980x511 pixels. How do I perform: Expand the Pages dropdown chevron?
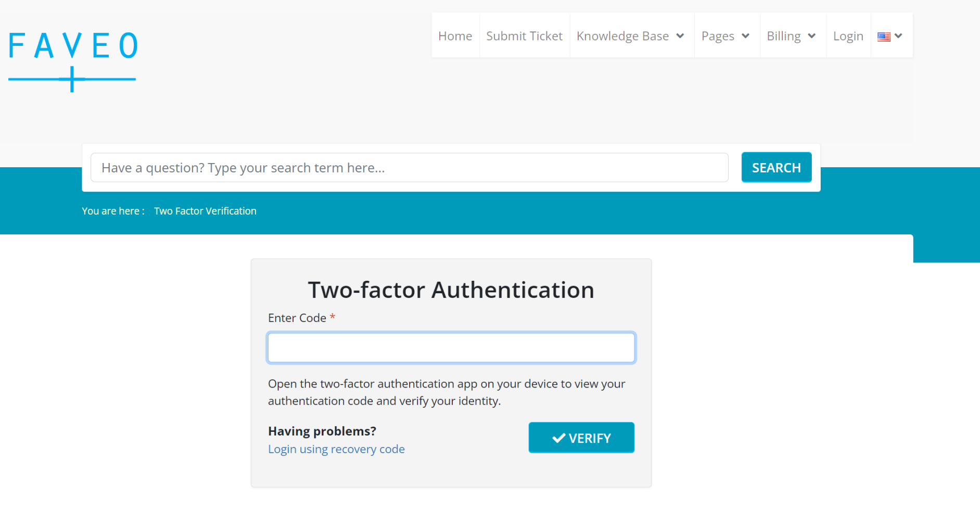[x=745, y=36]
